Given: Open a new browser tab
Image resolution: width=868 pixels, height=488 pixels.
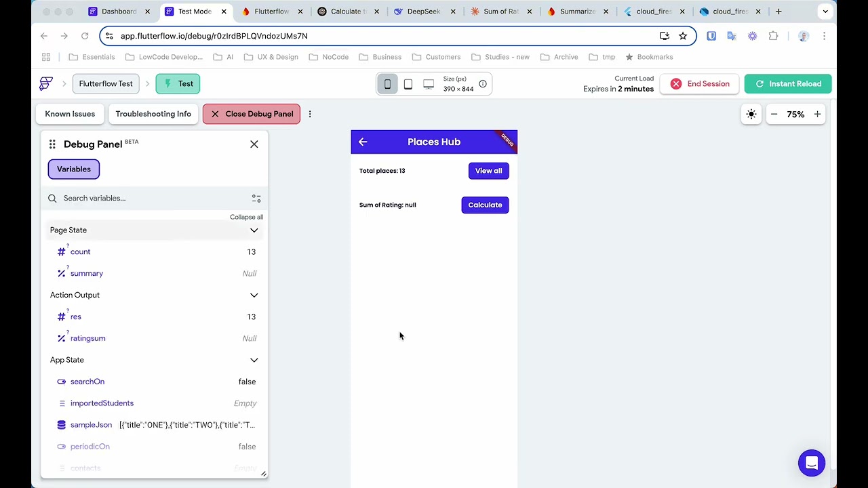Looking at the screenshot, I should [x=778, y=12].
